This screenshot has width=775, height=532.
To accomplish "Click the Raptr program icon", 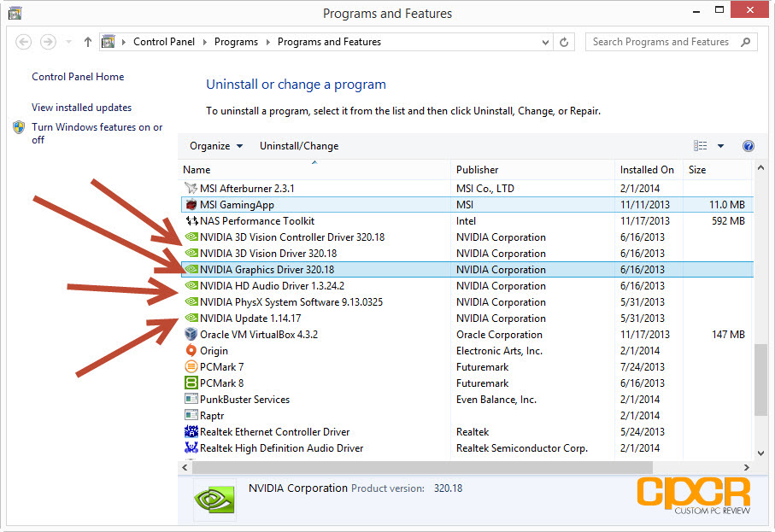I will point(191,415).
